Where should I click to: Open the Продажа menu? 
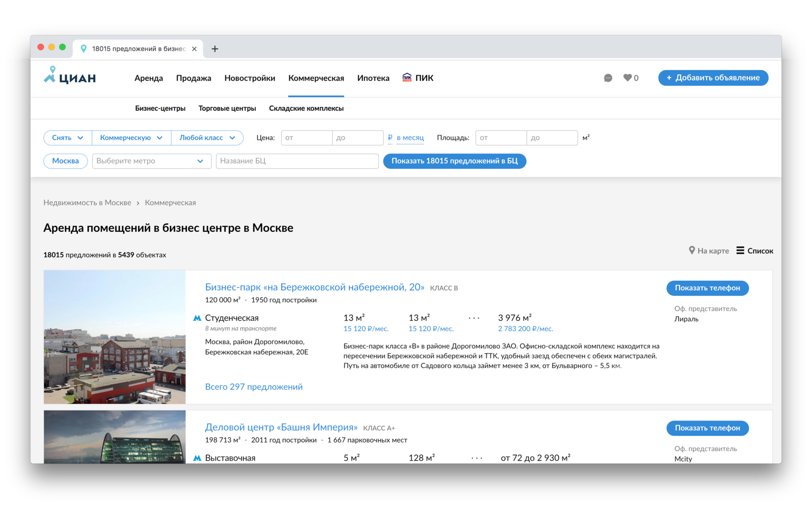(194, 78)
